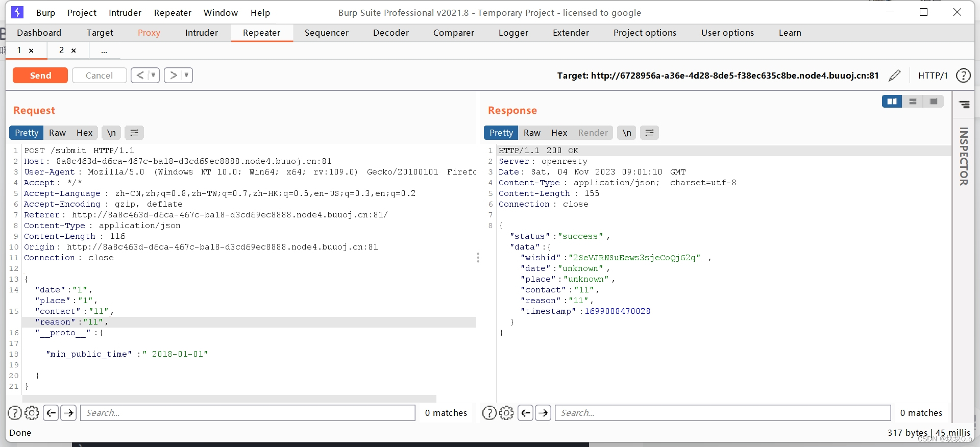The width and height of the screenshot is (980, 447).
Task: Switch to the Extender tab
Action: pyautogui.click(x=571, y=33)
